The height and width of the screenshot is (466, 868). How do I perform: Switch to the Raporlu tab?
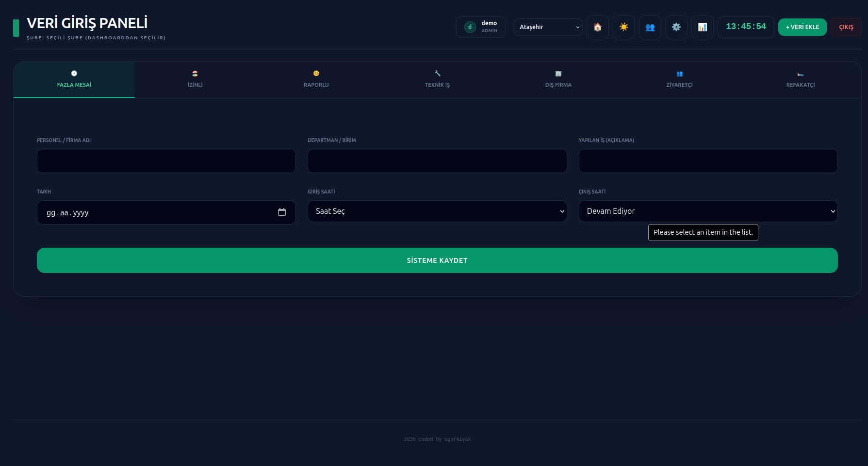(x=316, y=80)
